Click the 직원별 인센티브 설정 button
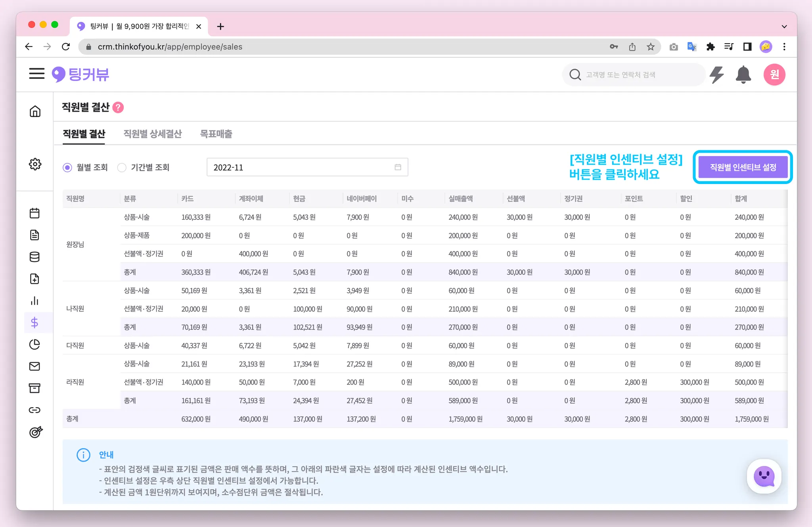The height and width of the screenshot is (527, 812). 743,167
